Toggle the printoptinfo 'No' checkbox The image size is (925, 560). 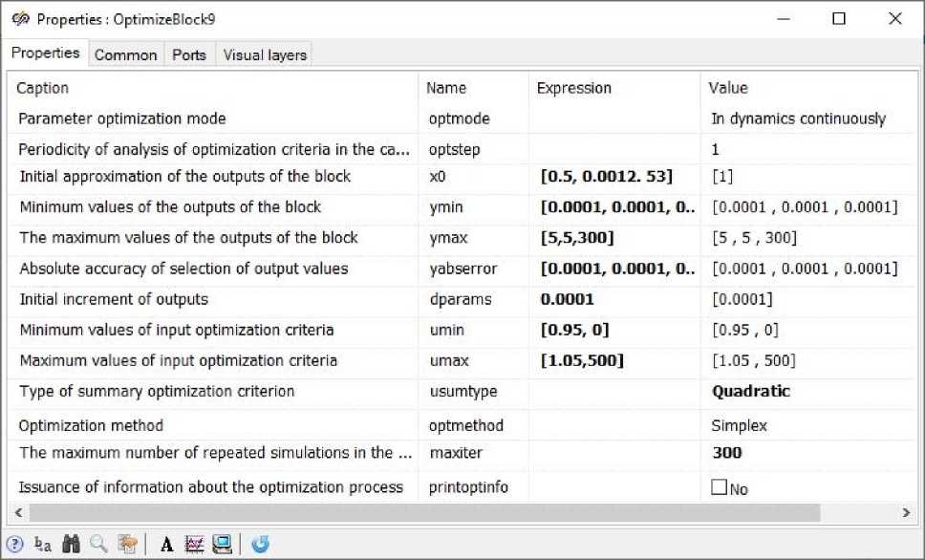click(x=720, y=487)
